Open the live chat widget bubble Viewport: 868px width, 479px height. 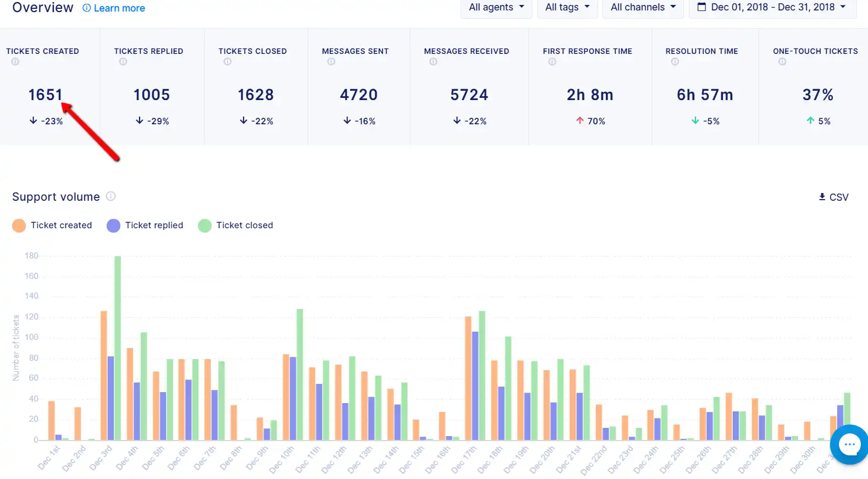(849, 444)
